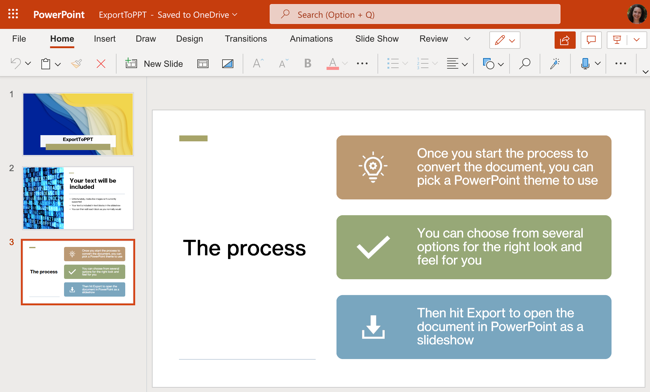Expand the font color dropdown arrow

click(x=344, y=63)
